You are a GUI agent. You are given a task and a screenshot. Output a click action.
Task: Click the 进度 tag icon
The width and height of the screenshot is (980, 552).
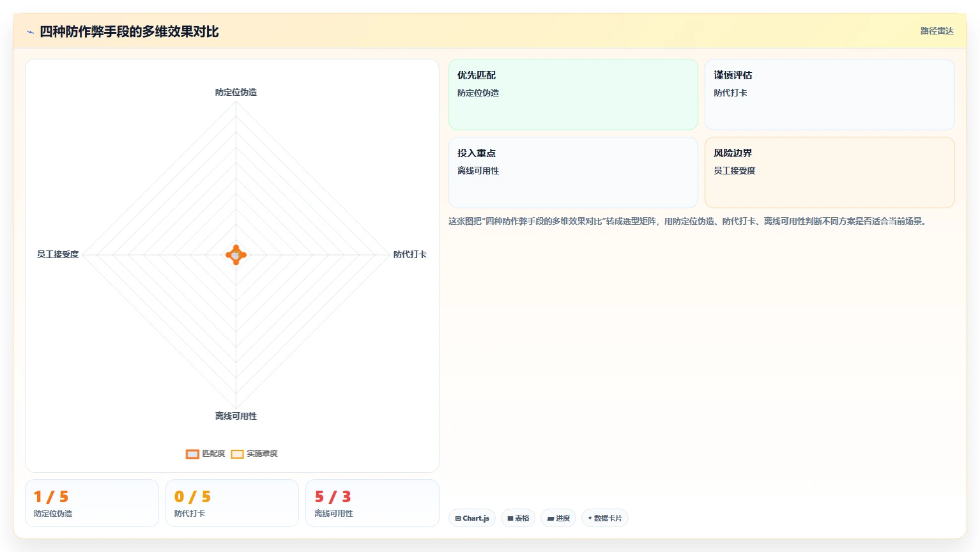(551, 519)
